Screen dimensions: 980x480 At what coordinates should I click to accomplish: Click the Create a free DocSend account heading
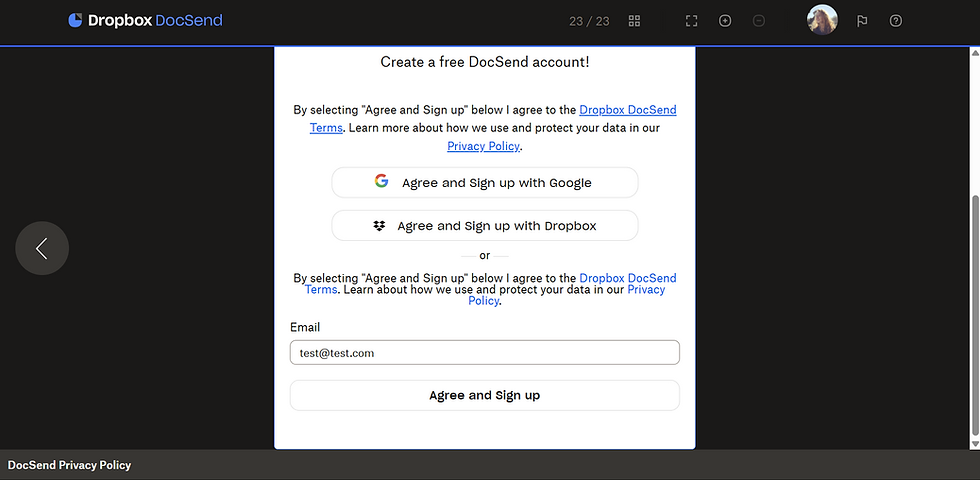coord(484,62)
